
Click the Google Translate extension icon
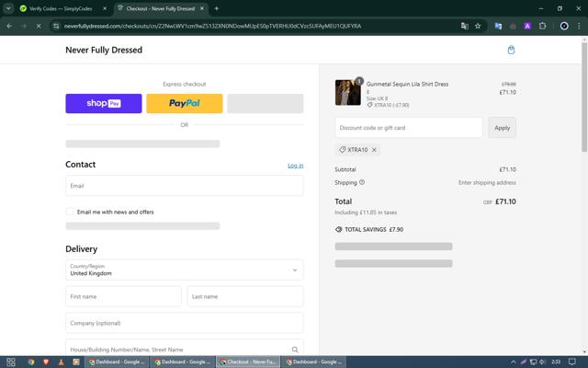pyautogui.click(x=498, y=26)
